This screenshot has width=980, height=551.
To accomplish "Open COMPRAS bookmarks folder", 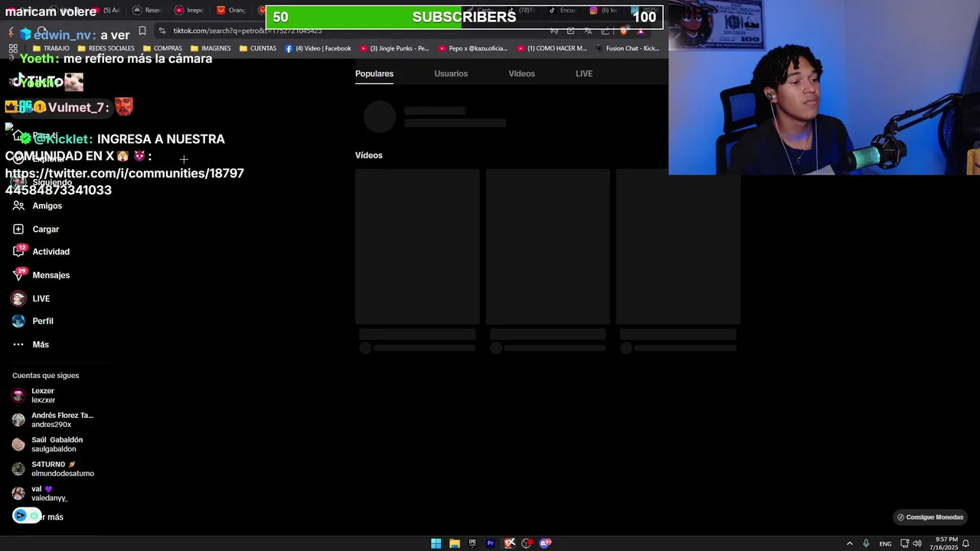I will click(162, 48).
